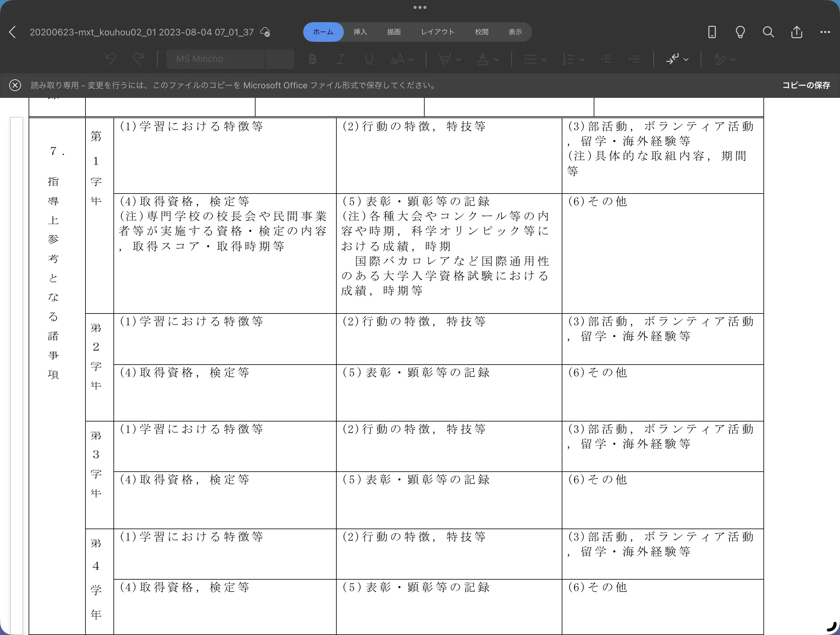Open the more options ellipsis menu

pyautogui.click(x=825, y=32)
